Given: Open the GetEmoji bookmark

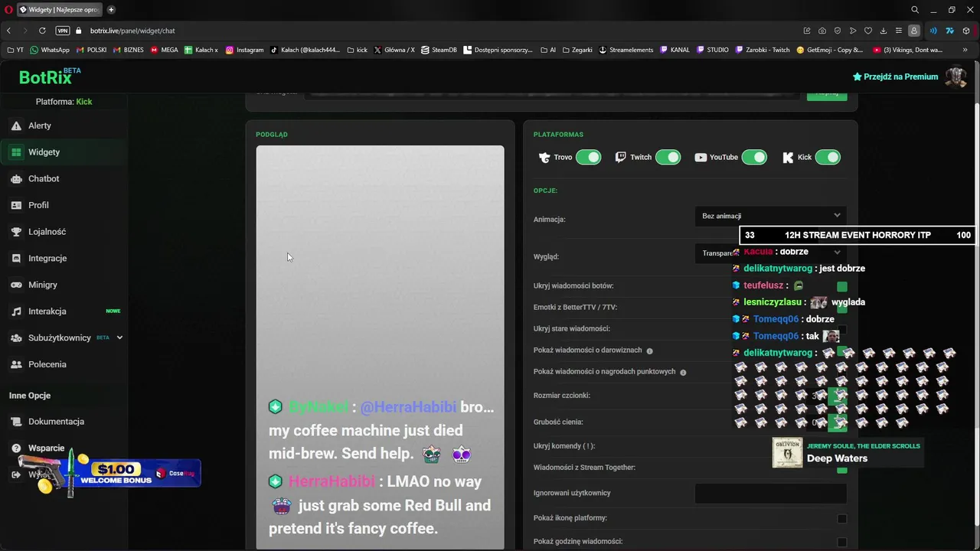Looking at the screenshot, I should 829,50.
